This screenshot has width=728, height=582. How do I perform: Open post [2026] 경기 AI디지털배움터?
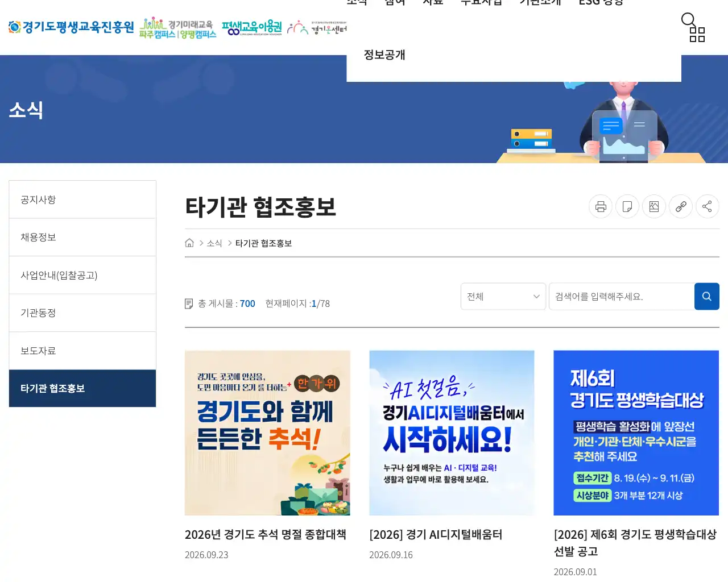[x=436, y=534]
